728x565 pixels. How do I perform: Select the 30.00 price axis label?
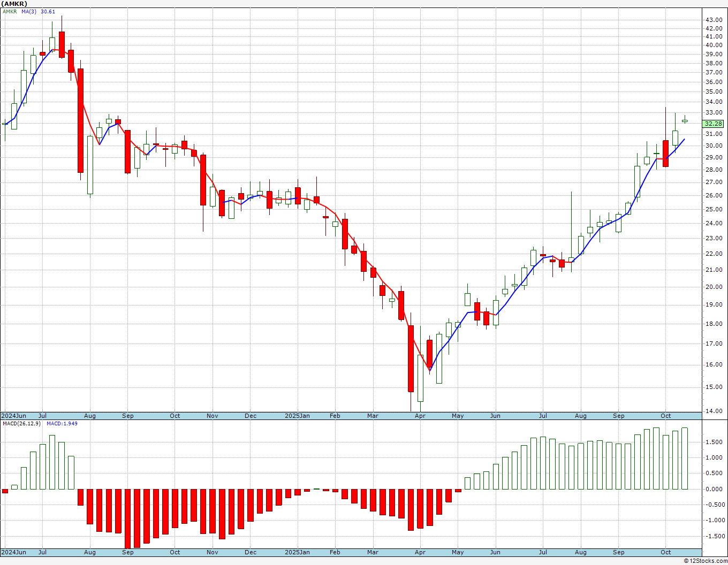click(714, 146)
